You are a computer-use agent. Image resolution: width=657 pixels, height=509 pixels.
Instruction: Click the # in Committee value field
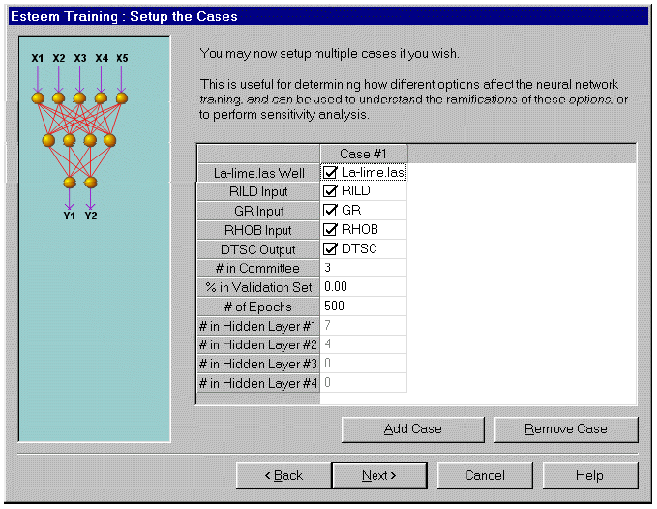pos(363,268)
